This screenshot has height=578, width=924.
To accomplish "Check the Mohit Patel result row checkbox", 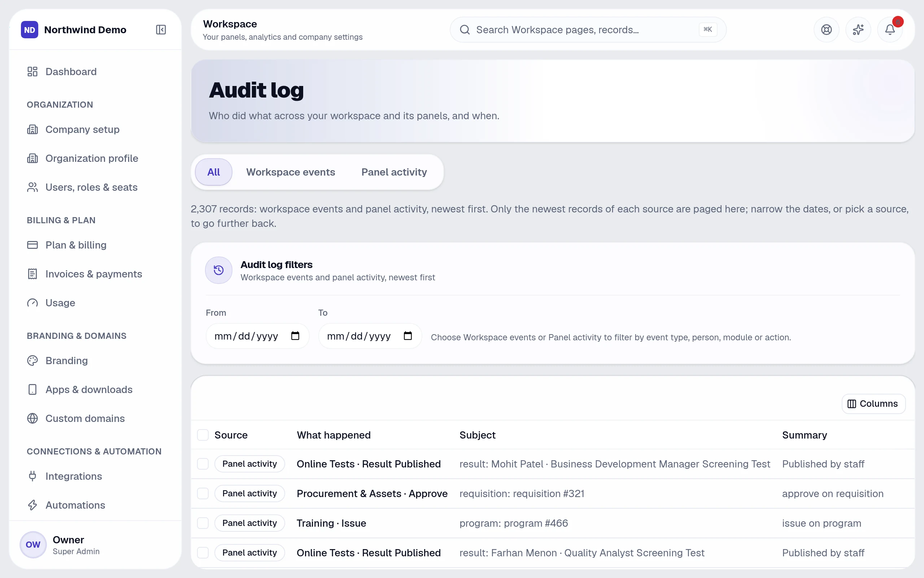I will (x=203, y=464).
